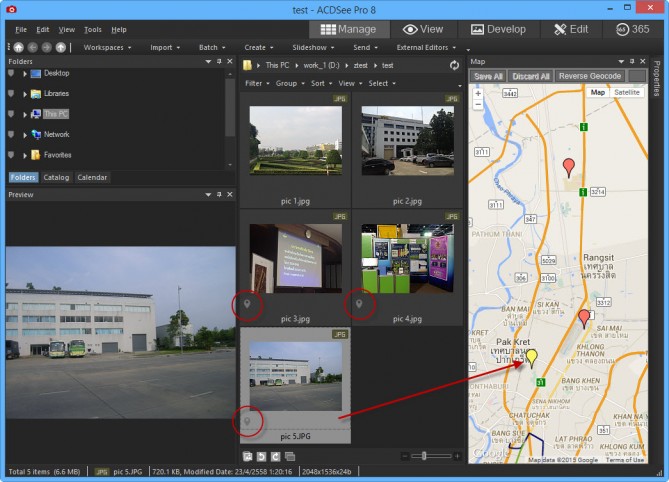This screenshot has width=669, height=482.
Task: Toggle Easy-Select marker for Network
Action: [x=11, y=134]
